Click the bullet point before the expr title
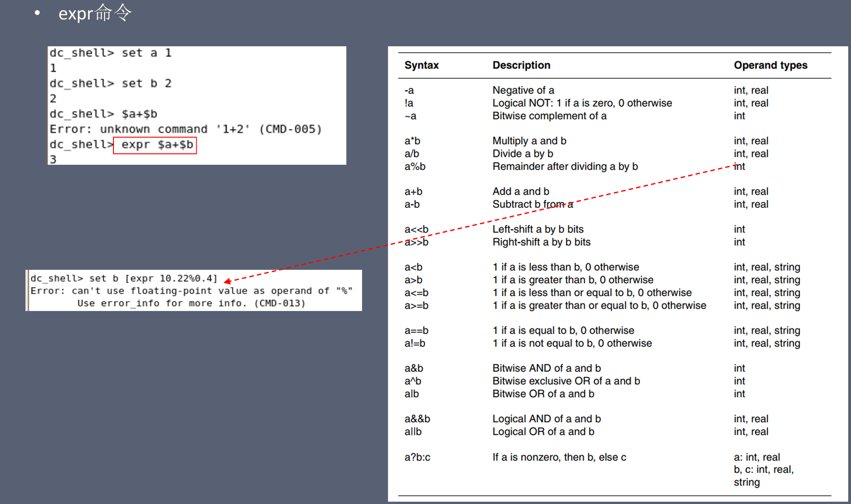 click(37, 13)
